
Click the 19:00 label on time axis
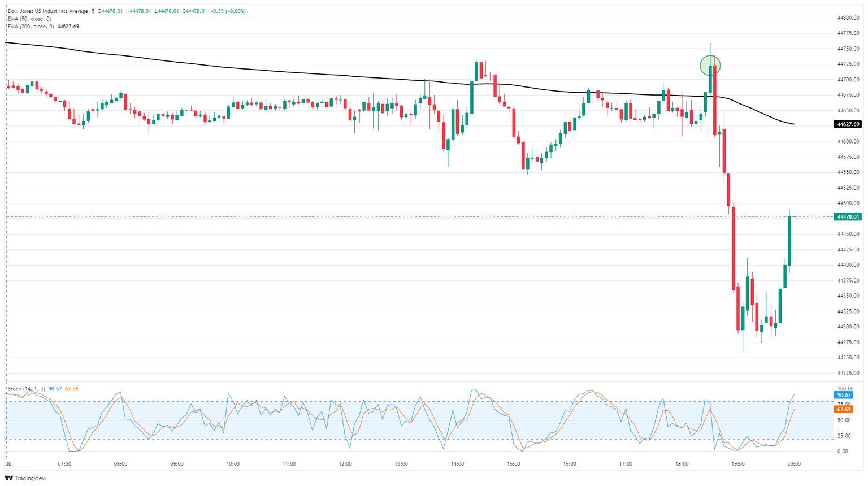coord(737,464)
